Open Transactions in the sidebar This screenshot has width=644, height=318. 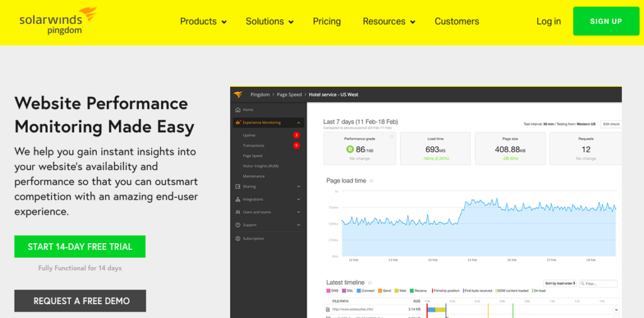tap(253, 145)
